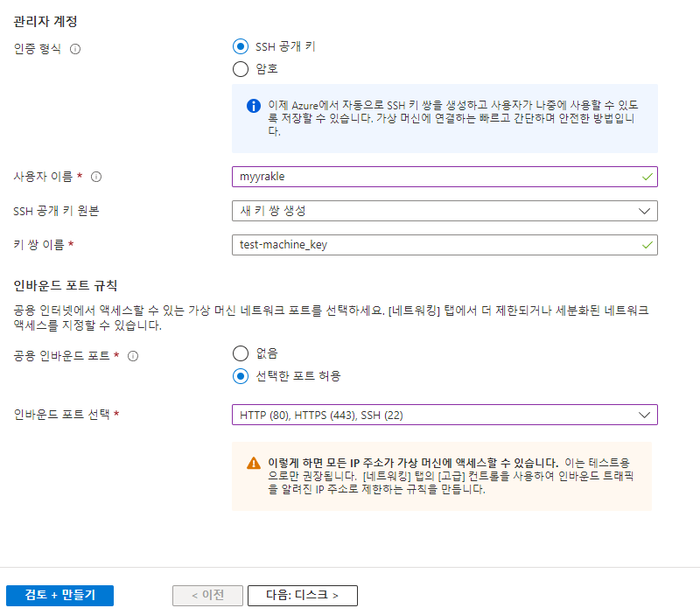Select SSH 공개 키 radio button
The width and height of the screenshot is (700, 615).
click(241, 47)
